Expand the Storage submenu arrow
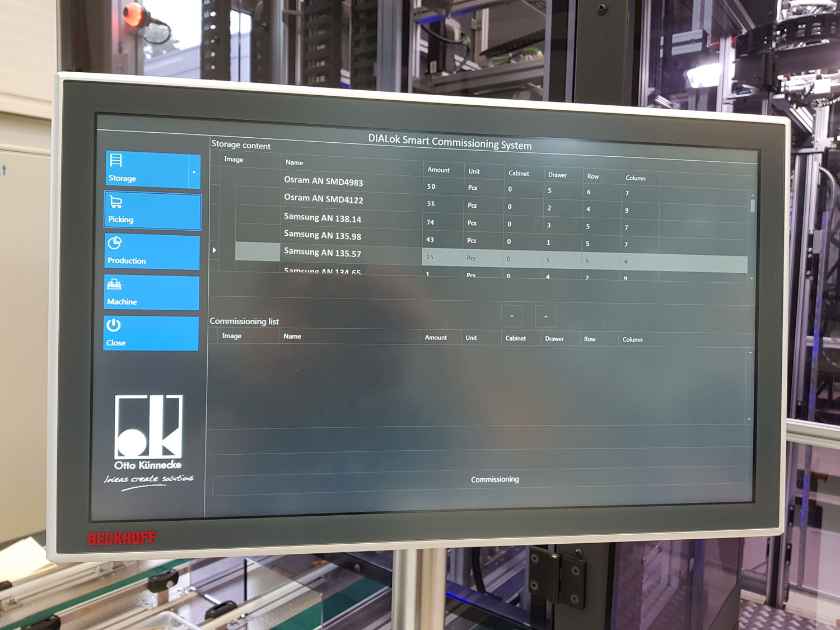The height and width of the screenshot is (630, 840). (194, 172)
